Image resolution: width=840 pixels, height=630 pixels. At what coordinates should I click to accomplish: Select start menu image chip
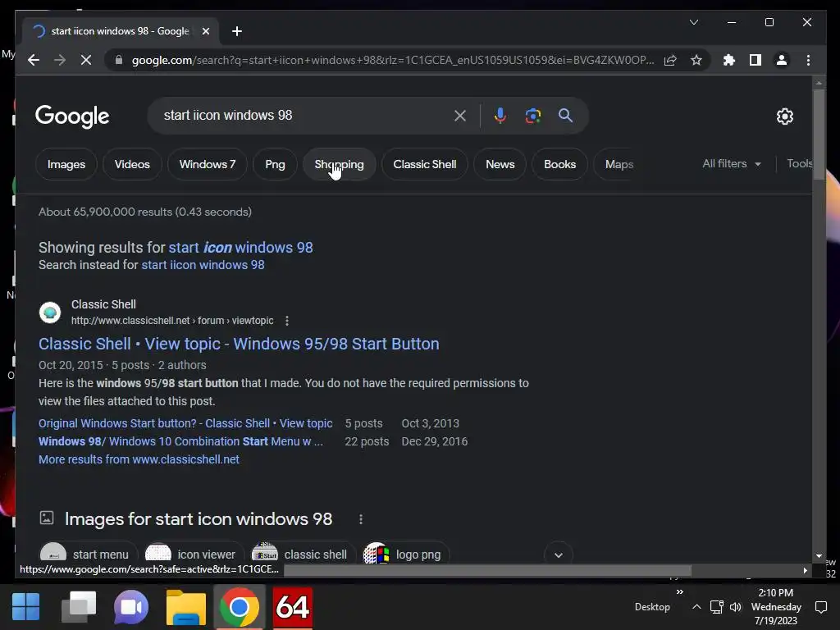click(x=89, y=555)
